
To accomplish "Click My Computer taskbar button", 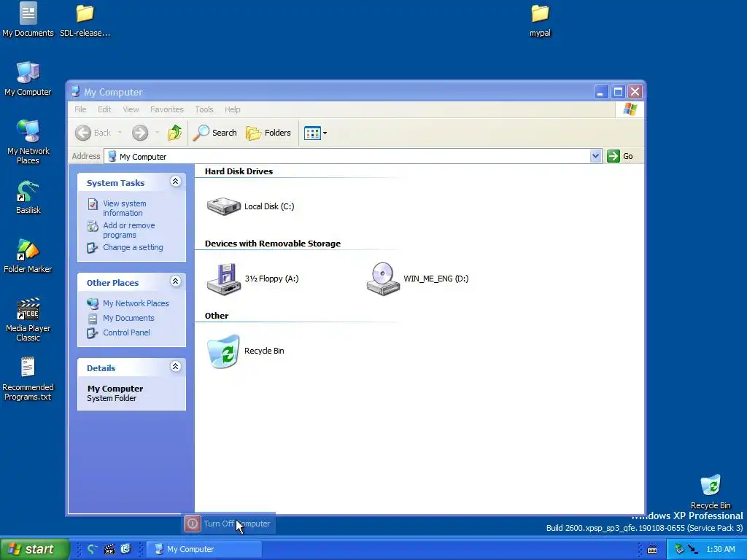I will point(204,549).
